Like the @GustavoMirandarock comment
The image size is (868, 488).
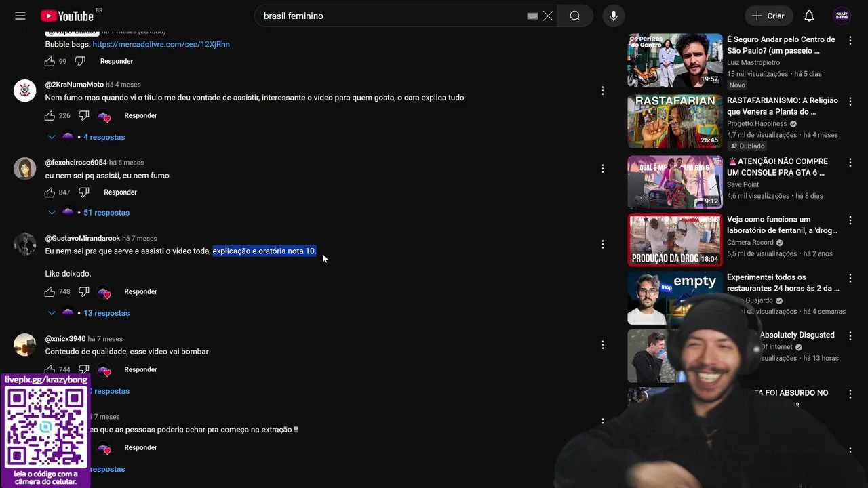click(50, 292)
